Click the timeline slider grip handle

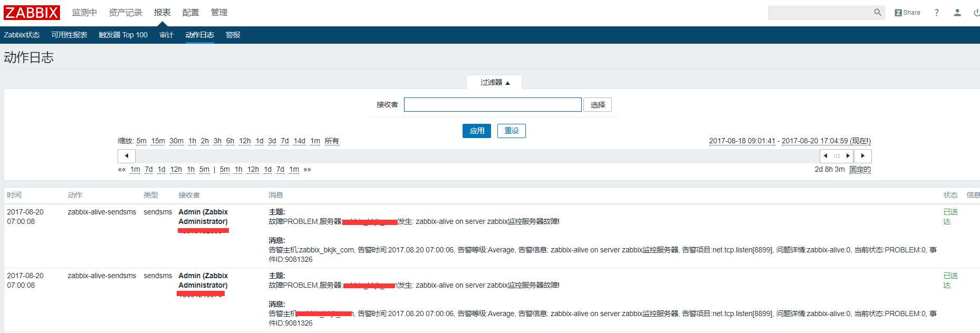[837, 156]
